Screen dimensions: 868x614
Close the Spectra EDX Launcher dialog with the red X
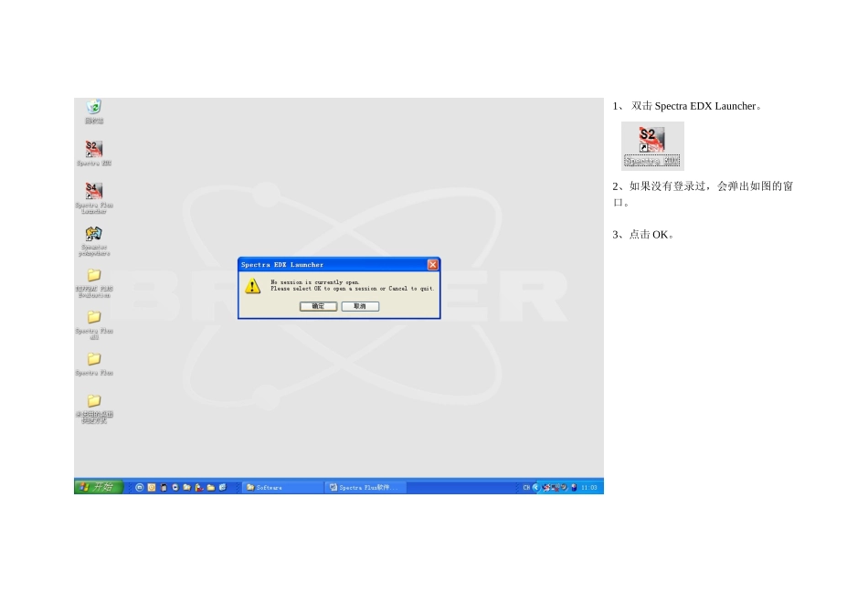tap(433, 265)
